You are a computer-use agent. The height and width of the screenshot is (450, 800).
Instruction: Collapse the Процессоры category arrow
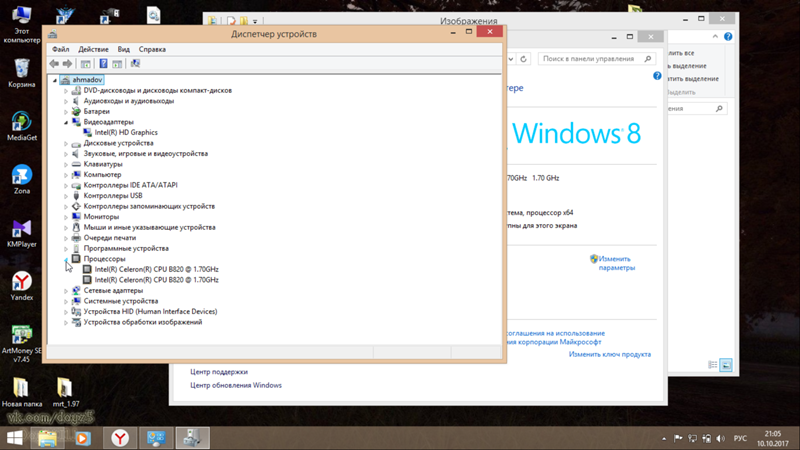tap(66, 259)
